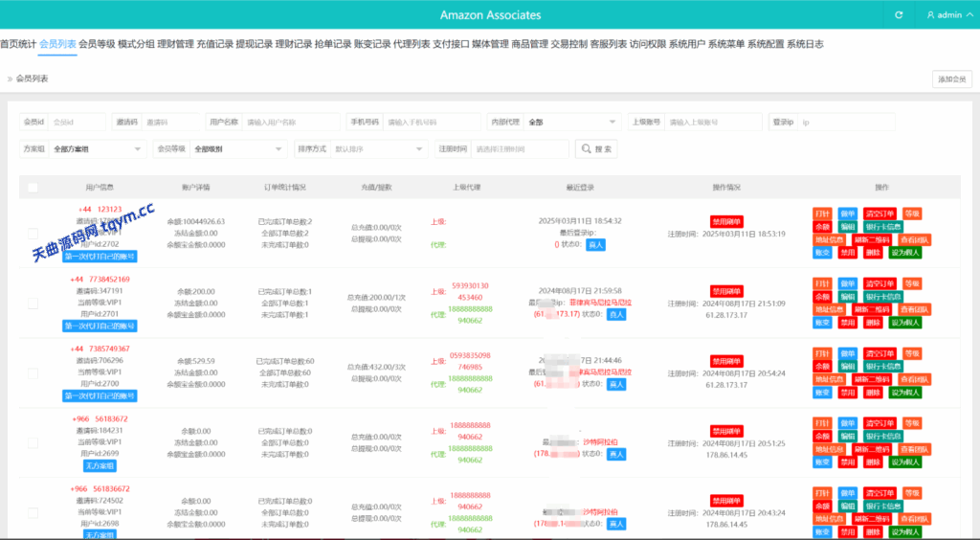Viewport: 980px width, 540px height.
Task: Focus the 邀请码 input field
Action: pyautogui.click(x=170, y=122)
